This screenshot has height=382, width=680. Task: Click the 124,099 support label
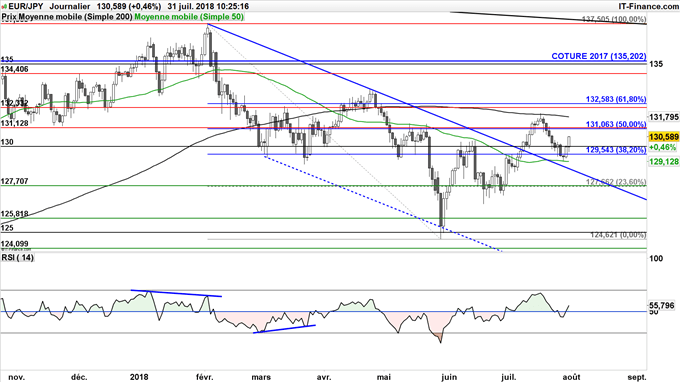(x=15, y=244)
